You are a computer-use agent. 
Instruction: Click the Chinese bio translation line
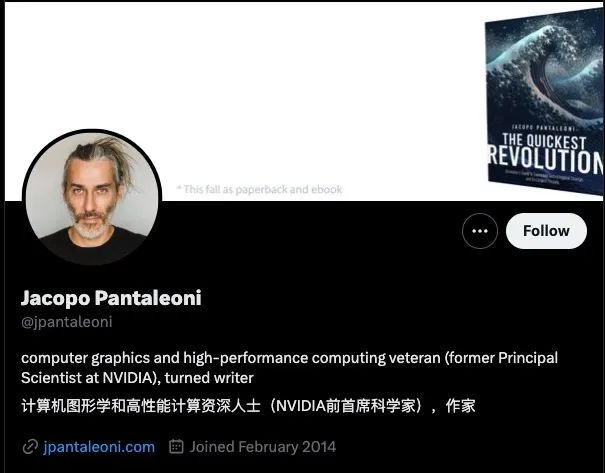coord(248,406)
